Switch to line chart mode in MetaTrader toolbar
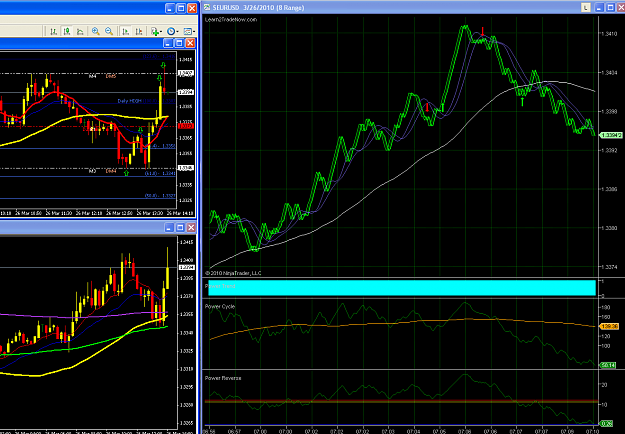625x434 pixels. point(80,31)
